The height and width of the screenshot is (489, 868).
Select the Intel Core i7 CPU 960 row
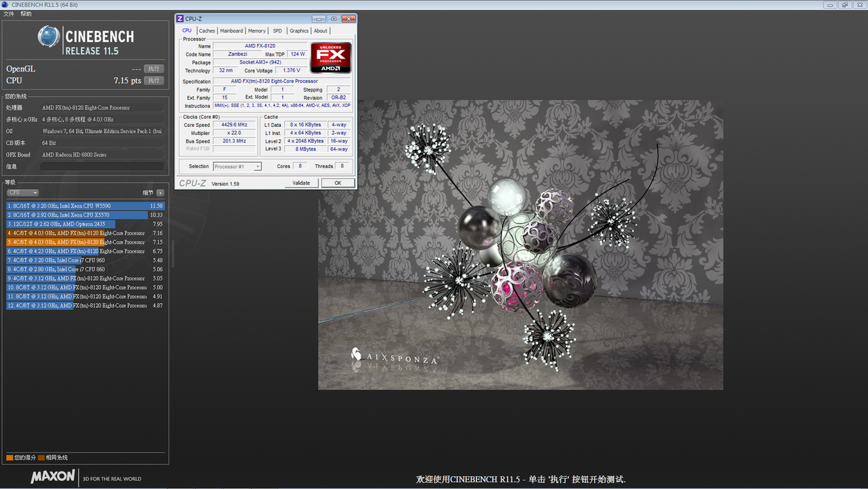click(x=86, y=260)
